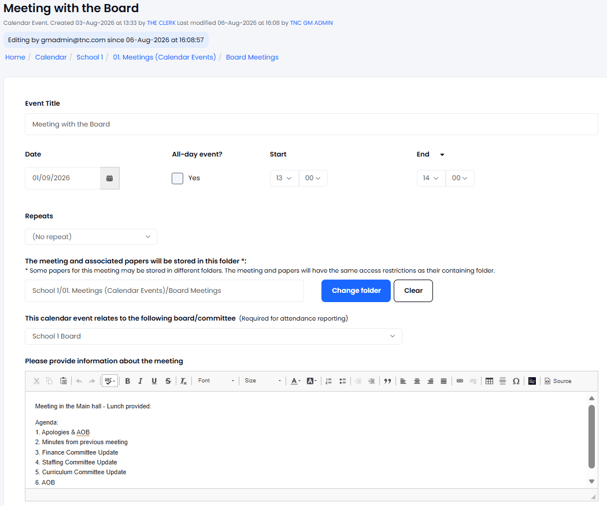607x506 pixels.
Task: Center align the text
Action: tap(417, 381)
